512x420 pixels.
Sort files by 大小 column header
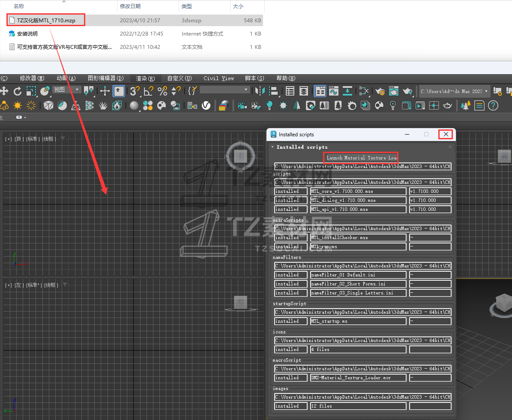(x=238, y=6)
